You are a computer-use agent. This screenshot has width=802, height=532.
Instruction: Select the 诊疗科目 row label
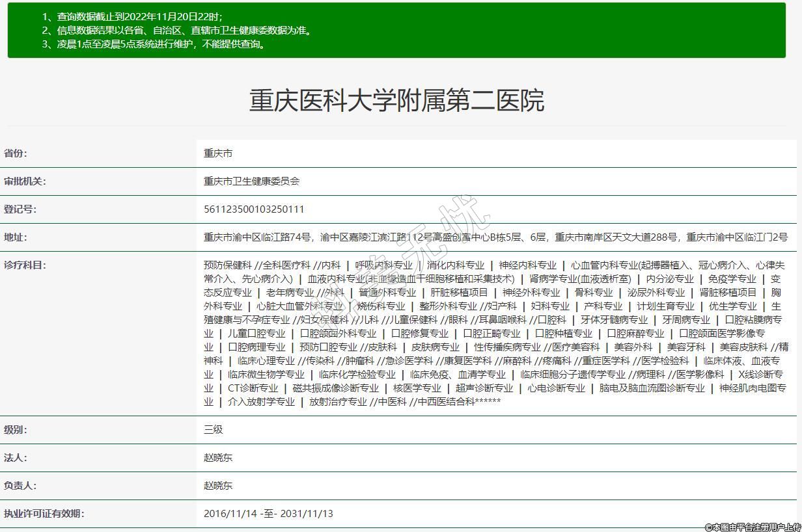point(25,265)
